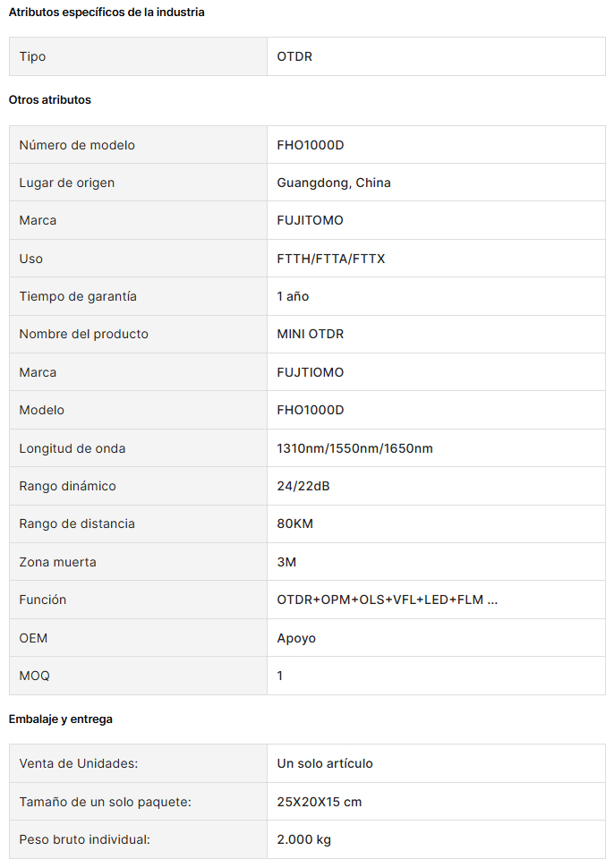Click the "25X20X15 cm" package size value

click(320, 802)
